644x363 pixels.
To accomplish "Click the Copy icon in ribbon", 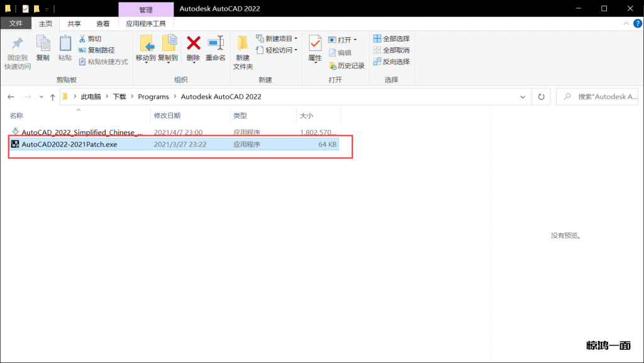I will coord(43,44).
